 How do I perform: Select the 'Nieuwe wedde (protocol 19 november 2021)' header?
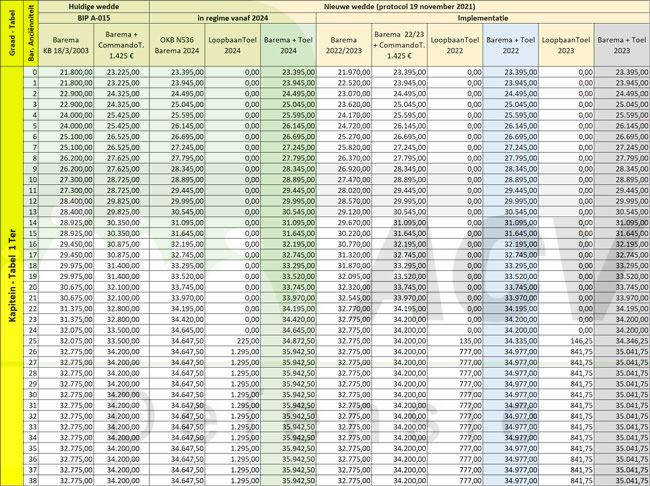[x=400, y=6]
